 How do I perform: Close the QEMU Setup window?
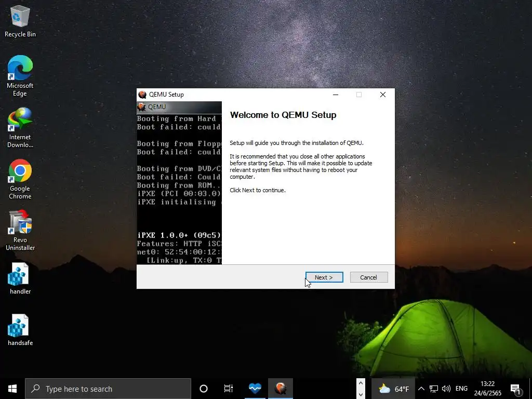(x=383, y=95)
